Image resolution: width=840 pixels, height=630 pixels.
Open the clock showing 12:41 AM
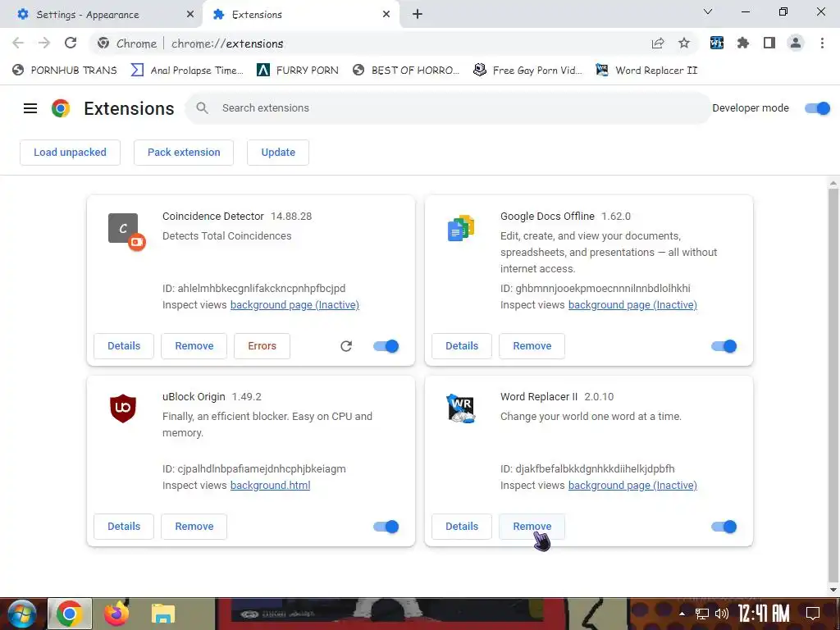(x=764, y=614)
